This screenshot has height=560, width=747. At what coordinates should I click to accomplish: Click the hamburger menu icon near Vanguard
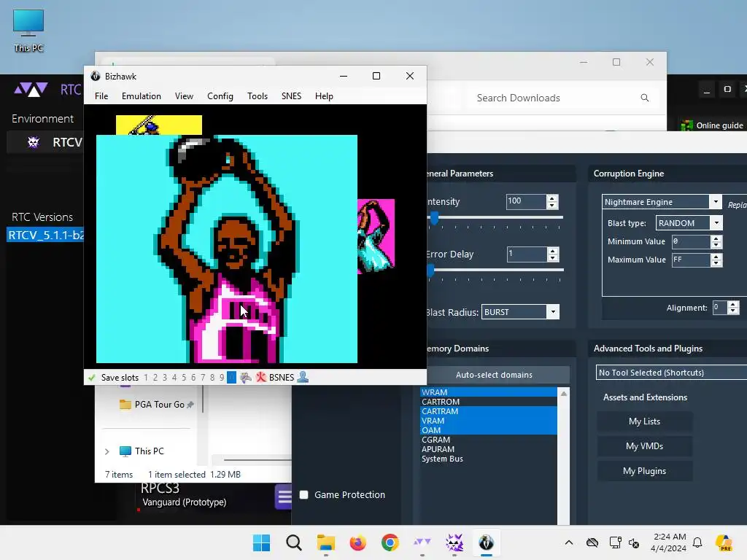[x=284, y=497]
